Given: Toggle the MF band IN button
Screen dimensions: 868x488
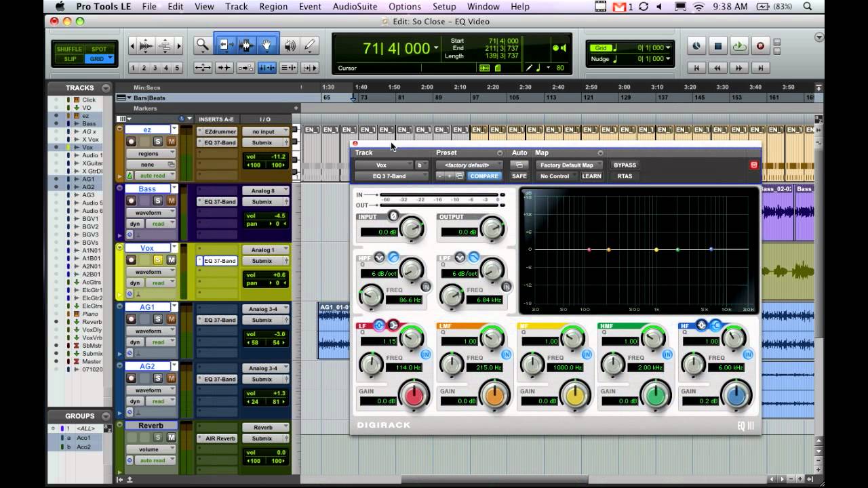Looking at the screenshot, I should tap(587, 354).
